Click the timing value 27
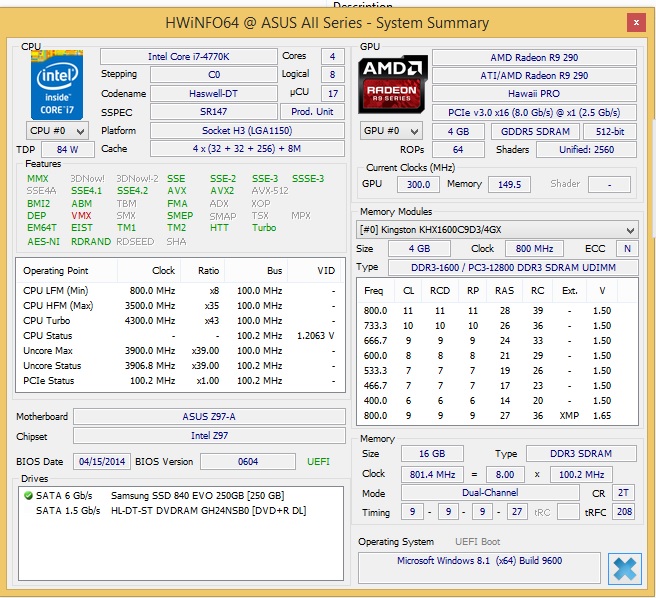Viewport: 656px width, 598px height. tap(517, 512)
